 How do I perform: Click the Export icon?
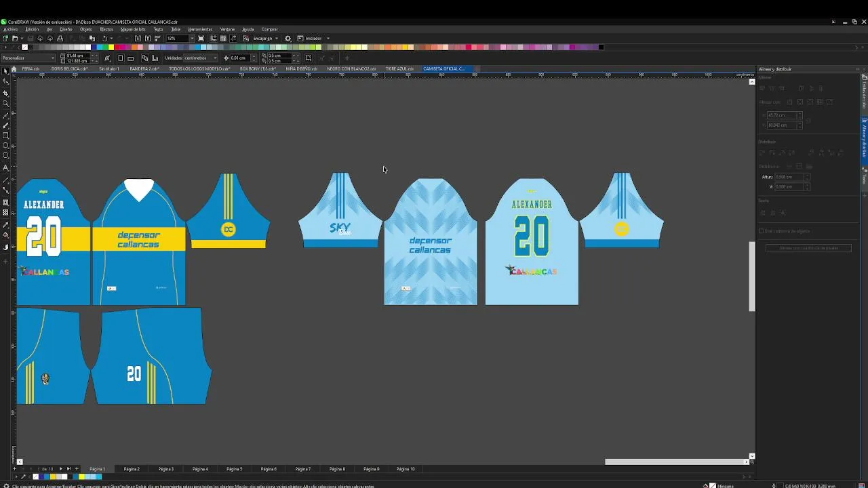(x=148, y=39)
